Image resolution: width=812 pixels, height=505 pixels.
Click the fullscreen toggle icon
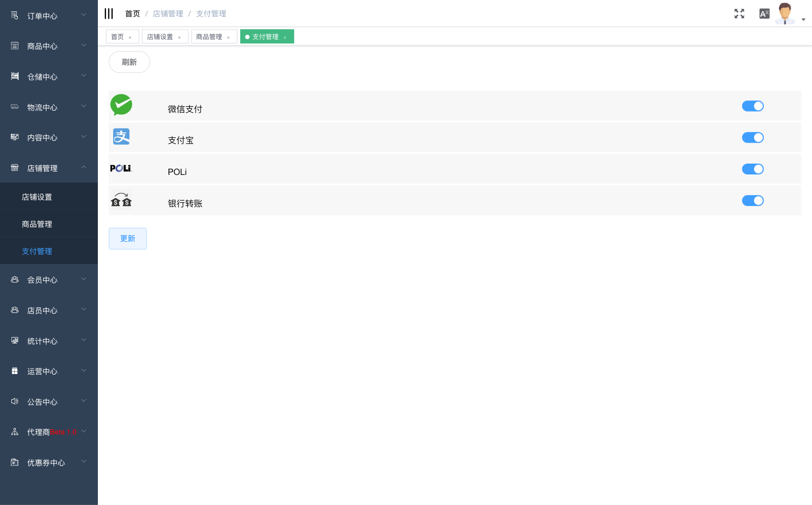(x=739, y=14)
